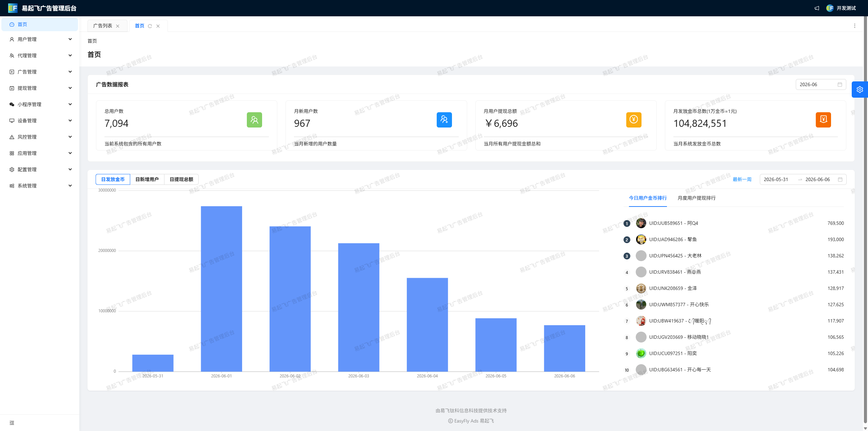Click the notification megaphone icon
Image resolution: width=868 pixels, height=431 pixels.
817,8
